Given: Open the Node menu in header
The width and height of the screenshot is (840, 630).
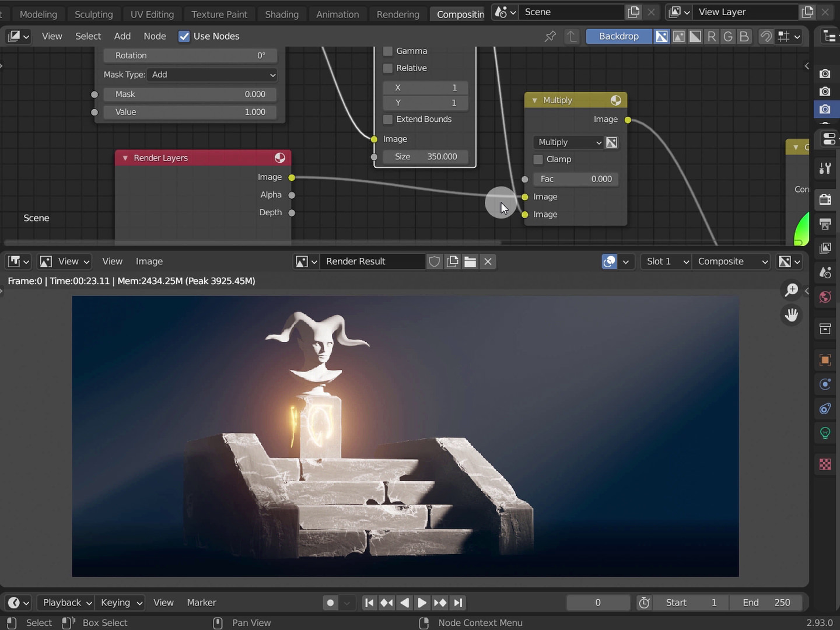Looking at the screenshot, I should (x=155, y=36).
